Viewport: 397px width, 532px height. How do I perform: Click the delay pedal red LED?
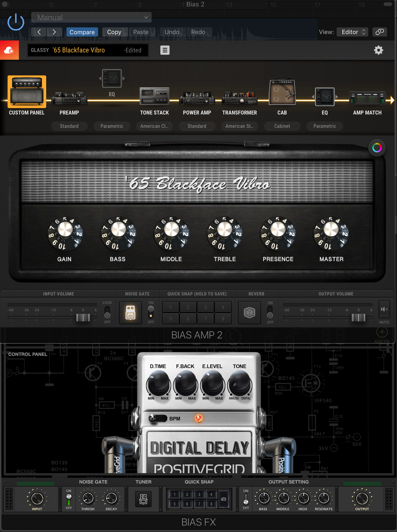198,418
